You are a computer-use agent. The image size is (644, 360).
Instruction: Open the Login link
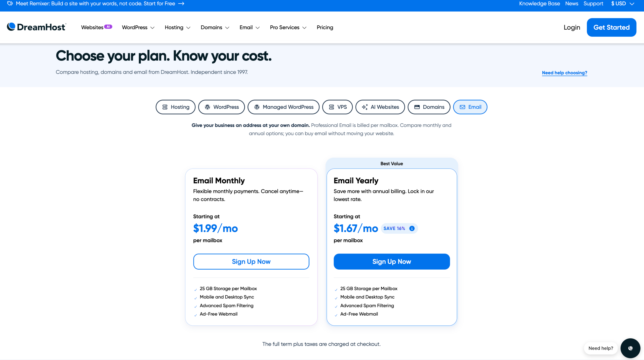[x=572, y=27]
